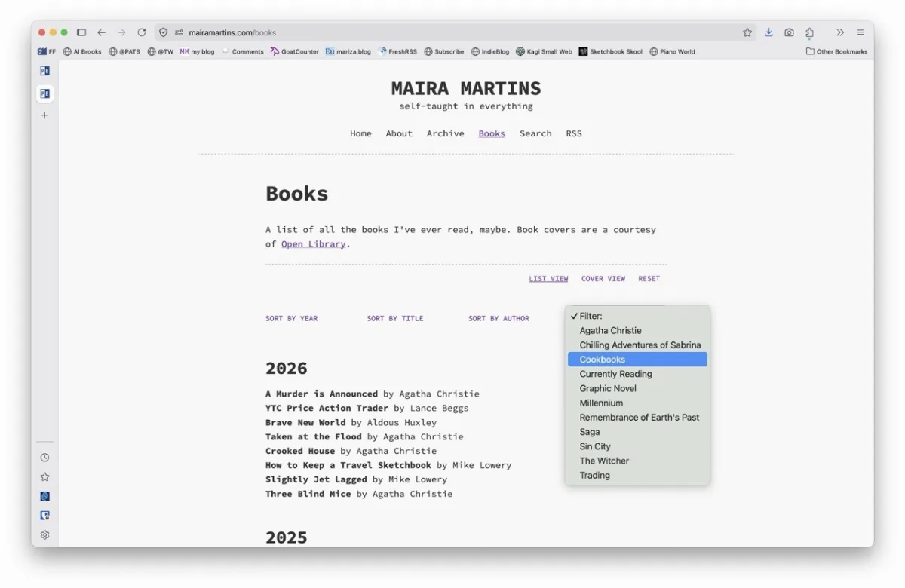905x588 pixels.
Task: Click the camera screenshot icon
Action: point(789,32)
